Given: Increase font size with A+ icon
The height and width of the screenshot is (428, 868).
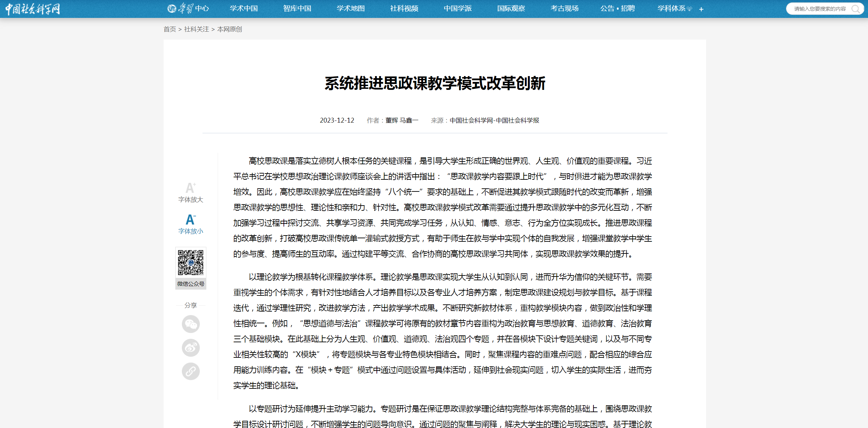Looking at the screenshot, I should (190, 188).
